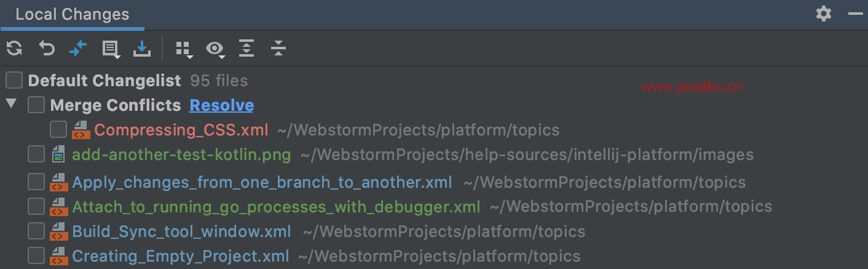Image resolution: width=868 pixels, height=269 pixels.
Task: Click the Expand All icon
Action: tap(247, 48)
